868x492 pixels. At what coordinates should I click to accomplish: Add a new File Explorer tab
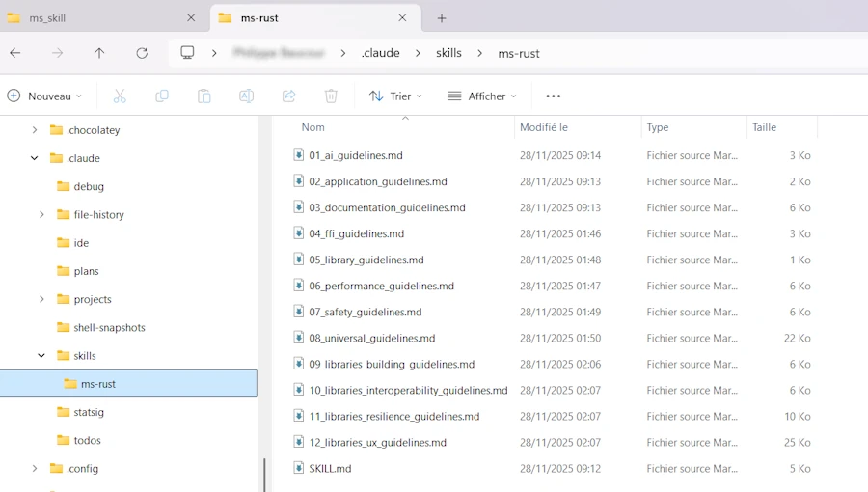pos(442,17)
